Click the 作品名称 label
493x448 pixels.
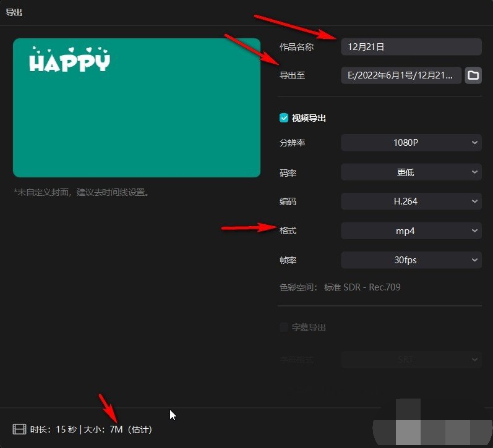(296, 47)
